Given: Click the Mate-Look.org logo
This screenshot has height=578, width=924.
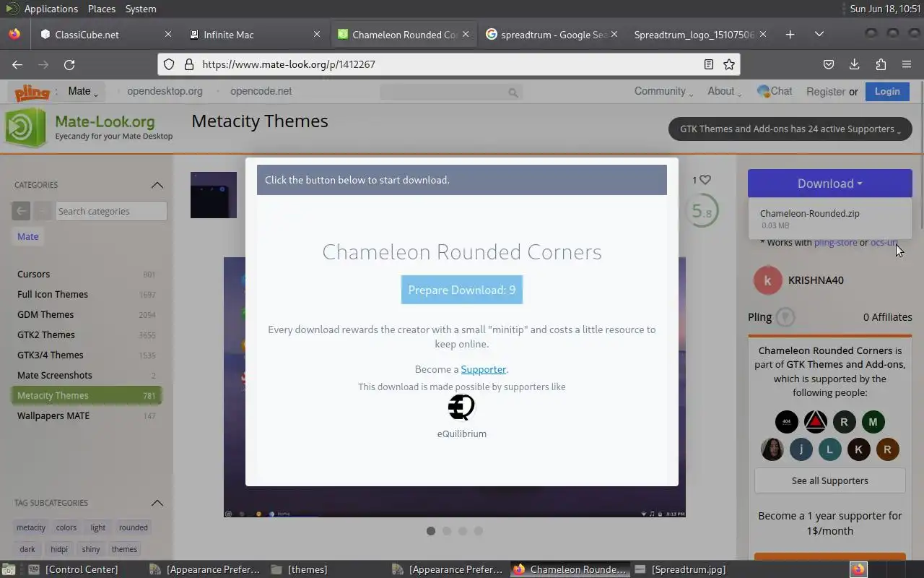Looking at the screenshot, I should coord(90,127).
